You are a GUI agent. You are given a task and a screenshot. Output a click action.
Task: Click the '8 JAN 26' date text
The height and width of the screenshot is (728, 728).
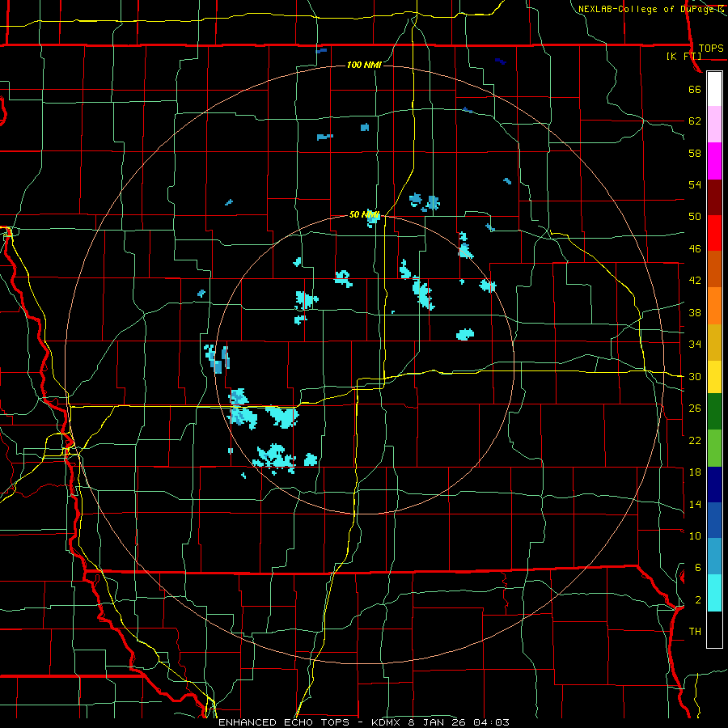tap(438, 722)
